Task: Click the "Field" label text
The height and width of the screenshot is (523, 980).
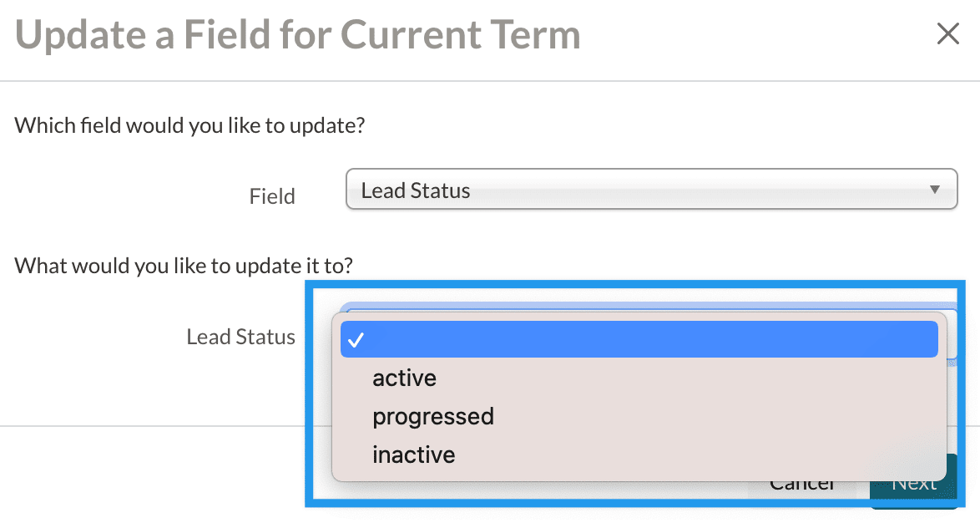Action: 272,196
